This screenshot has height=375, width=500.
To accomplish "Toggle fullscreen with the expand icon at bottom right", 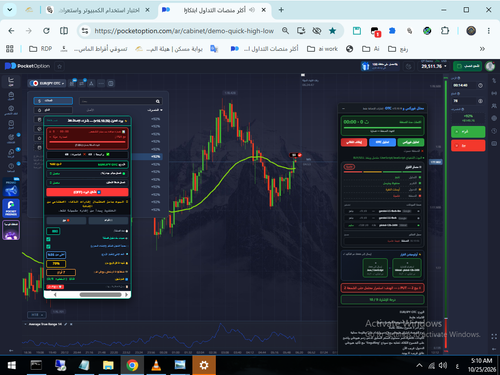I will pyautogui.click(x=494, y=337).
